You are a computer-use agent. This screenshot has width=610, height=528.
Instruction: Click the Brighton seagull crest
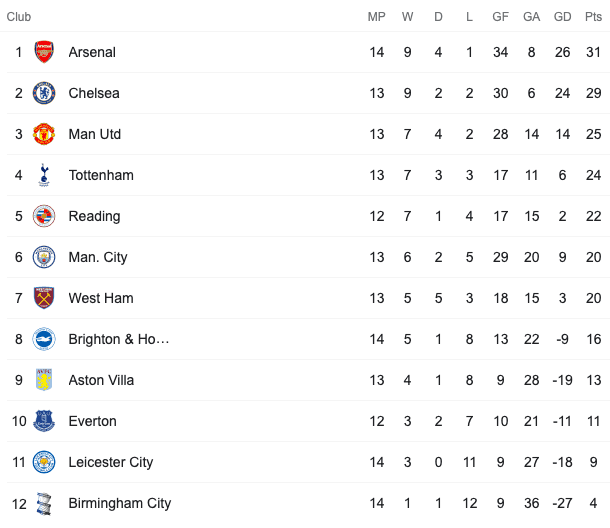pyautogui.click(x=44, y=339)
